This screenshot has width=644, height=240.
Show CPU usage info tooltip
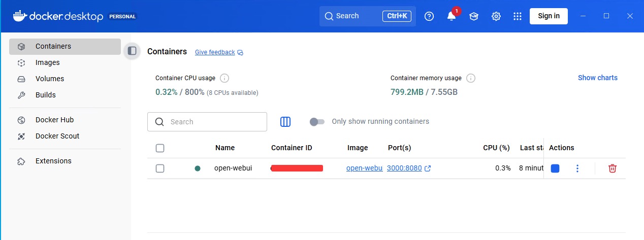click(x=224, y=78)
